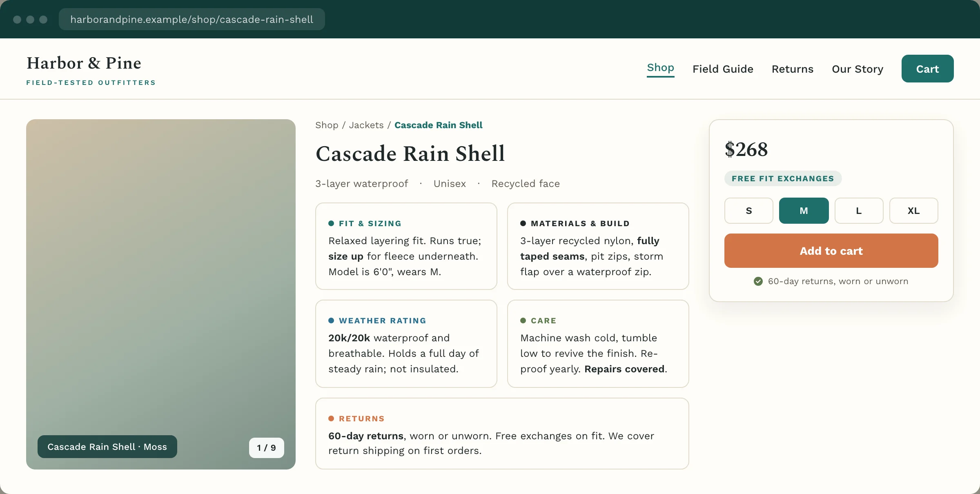Click Cascade Rain Shell breadcrumb item
Image resolution: width=980 pixels, height=494 pixels.
438,125
